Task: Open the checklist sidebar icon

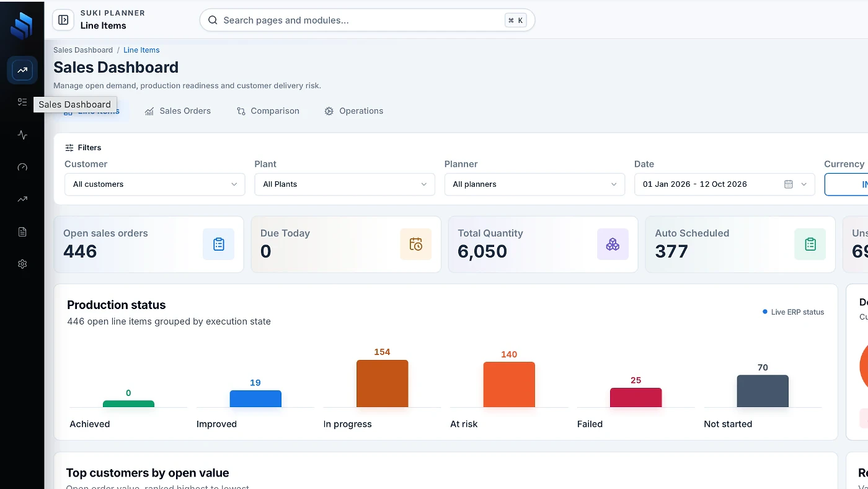Action: click(22, 102)
